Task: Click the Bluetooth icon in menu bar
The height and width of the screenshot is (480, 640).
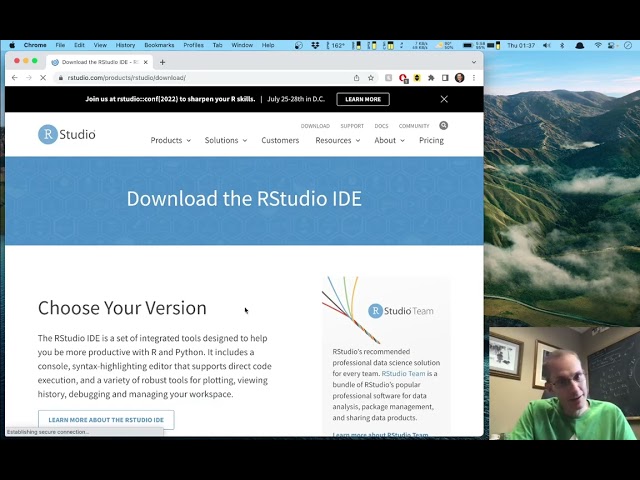Action: [562, 45]
